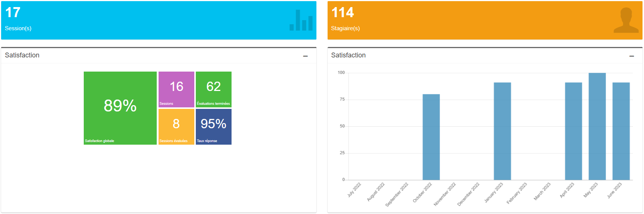The image size is (644, 214).
Task: Open the 17 Session(s) summary card
Action: tap(159, 21)
